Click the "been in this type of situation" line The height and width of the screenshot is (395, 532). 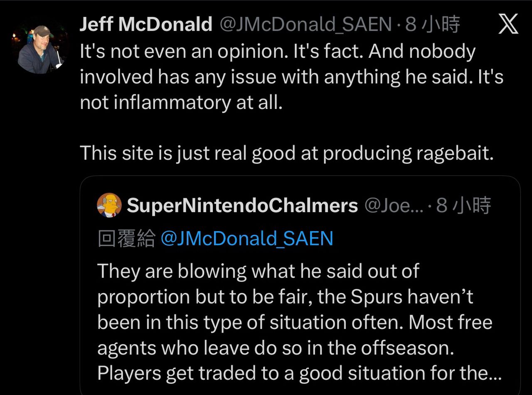coord(294,323)
